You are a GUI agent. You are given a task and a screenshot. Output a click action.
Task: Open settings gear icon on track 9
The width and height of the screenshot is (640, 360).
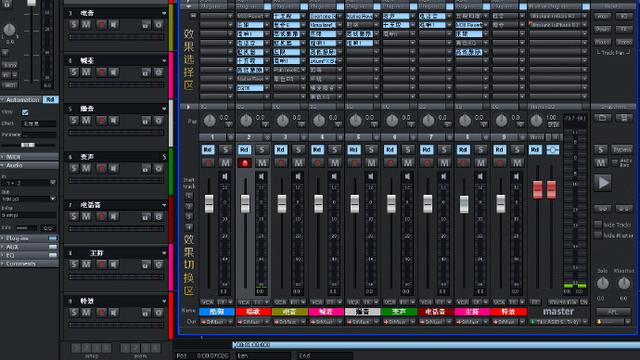click(x=159, y=313)
